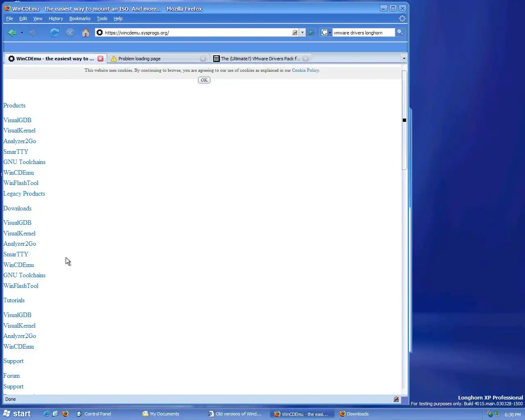Open WinCDEmu under Downloads
Image resolution: width=525 pixels, height=420 pixels.
(x=18, y=265)
